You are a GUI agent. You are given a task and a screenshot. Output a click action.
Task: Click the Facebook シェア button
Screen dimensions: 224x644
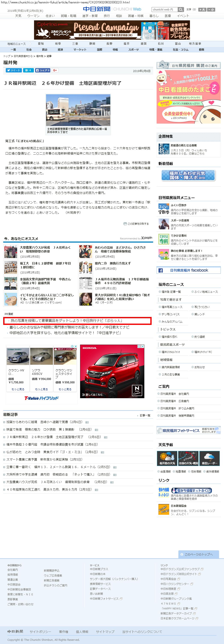(x=43, y=70)
